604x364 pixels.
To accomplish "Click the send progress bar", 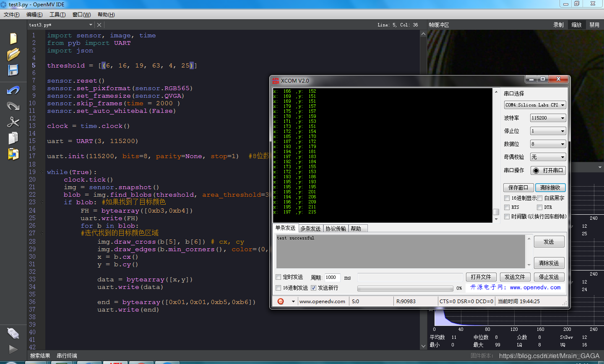I will (x=405, y=288).
